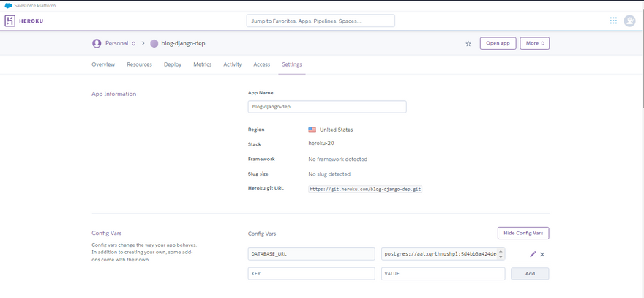Focus the KEY input field
This screenshot has height=298, width=644.
(x=311, y=273)
